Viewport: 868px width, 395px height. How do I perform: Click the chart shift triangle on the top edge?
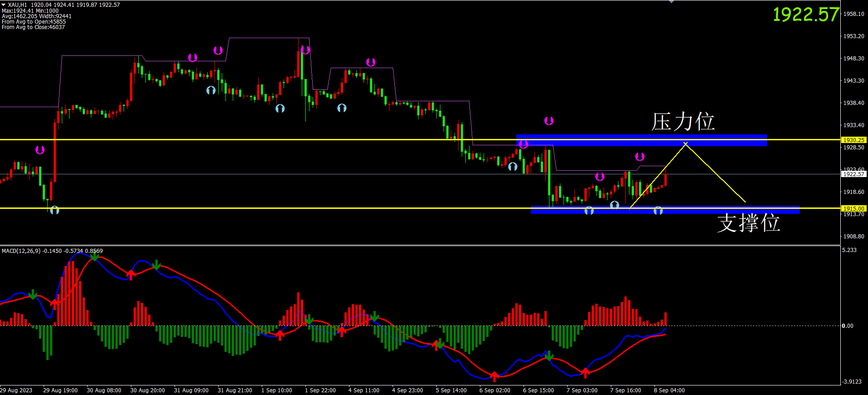[671, 2]
